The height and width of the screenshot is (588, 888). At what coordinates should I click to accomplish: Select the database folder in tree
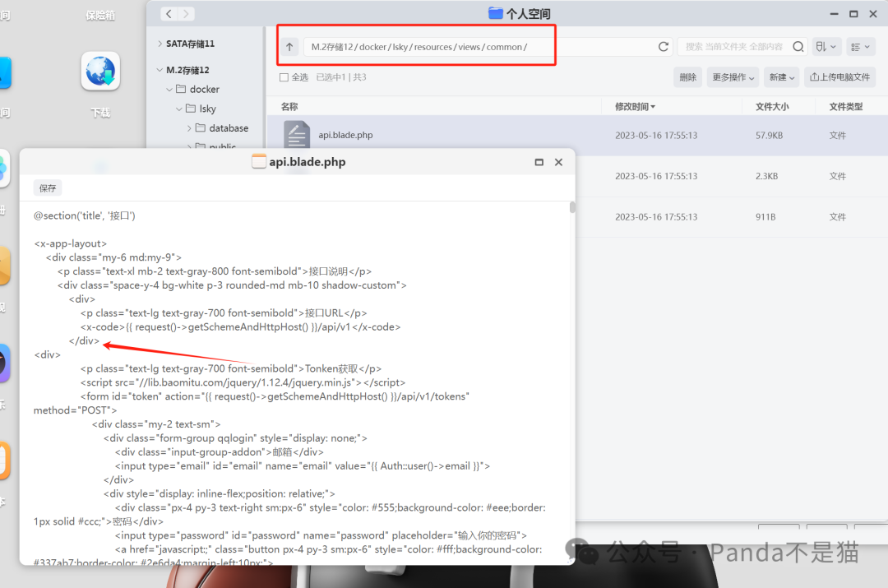pyautogui.click(x=229, y=128)
